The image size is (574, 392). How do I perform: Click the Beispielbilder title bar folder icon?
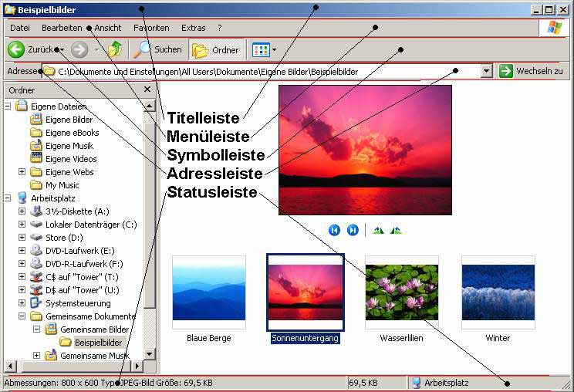10,10
